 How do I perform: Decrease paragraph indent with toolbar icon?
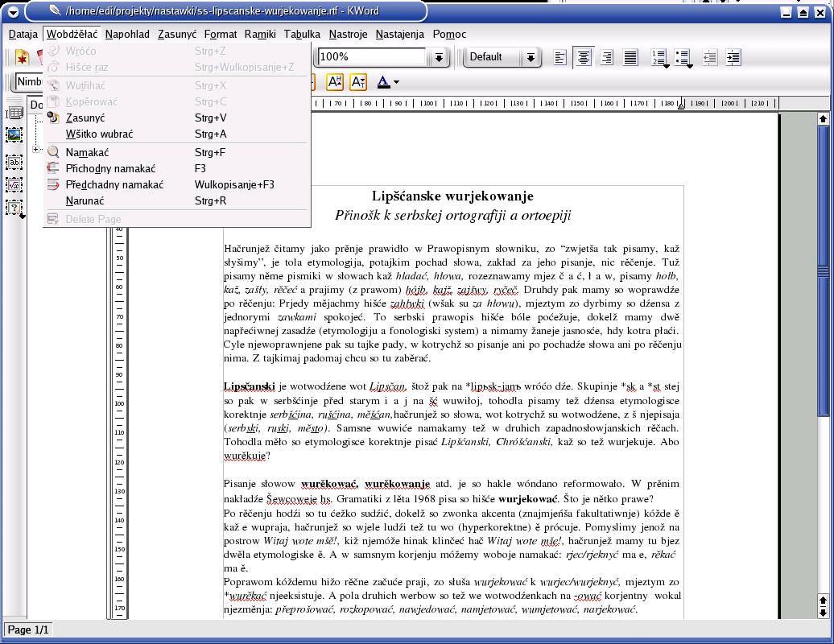710,57
